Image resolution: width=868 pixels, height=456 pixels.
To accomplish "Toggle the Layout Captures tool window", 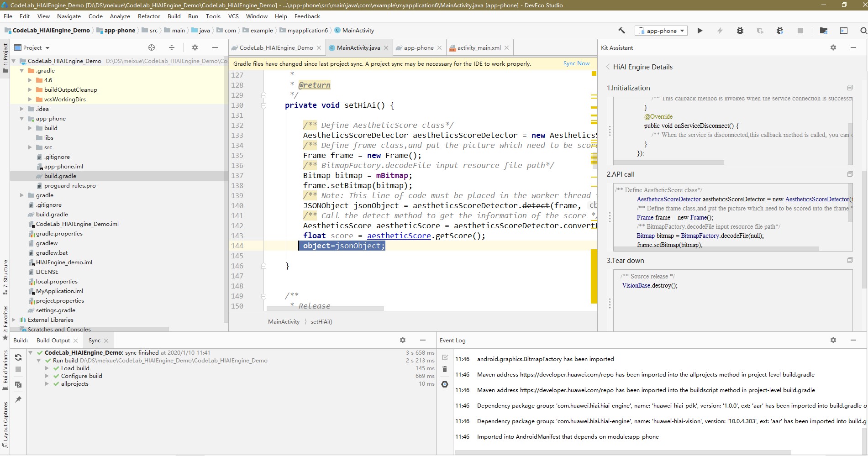I will click(x=5, y=425).
